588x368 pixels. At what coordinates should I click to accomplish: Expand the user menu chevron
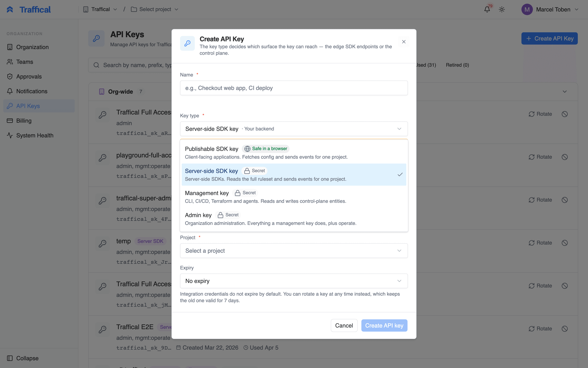[x=577, y=9]
